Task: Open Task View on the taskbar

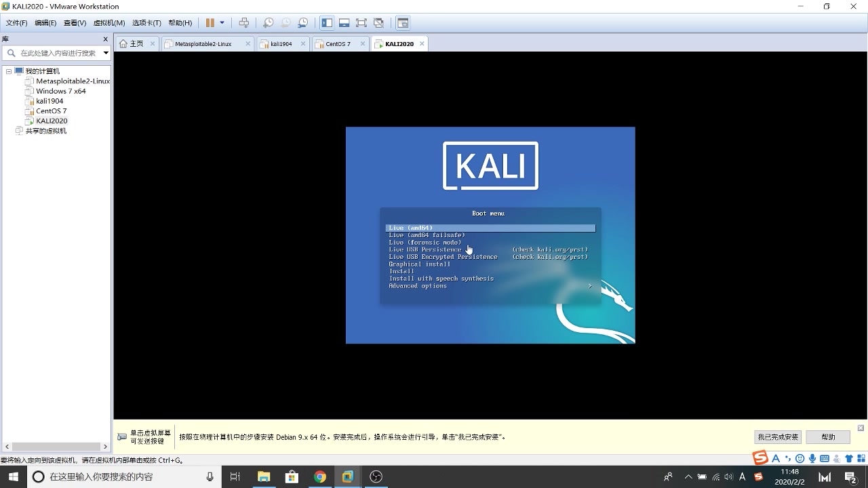Action: (235, 476)
